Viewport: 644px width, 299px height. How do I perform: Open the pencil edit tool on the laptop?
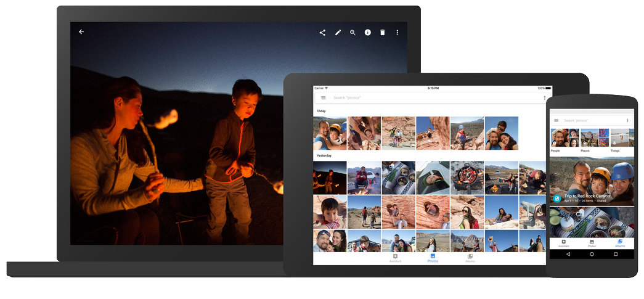(x=338, y=33)
